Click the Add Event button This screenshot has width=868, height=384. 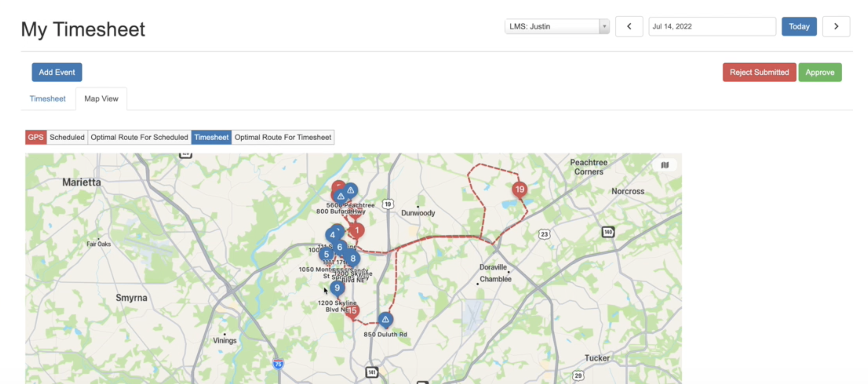click(56, 72)
